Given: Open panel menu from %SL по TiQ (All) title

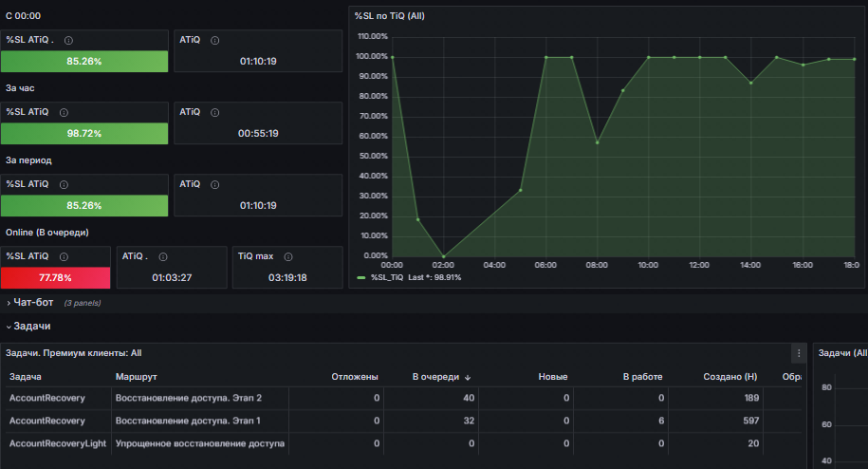Looking at the screenshot, I should pyautogui.click(x=387, y=16).
